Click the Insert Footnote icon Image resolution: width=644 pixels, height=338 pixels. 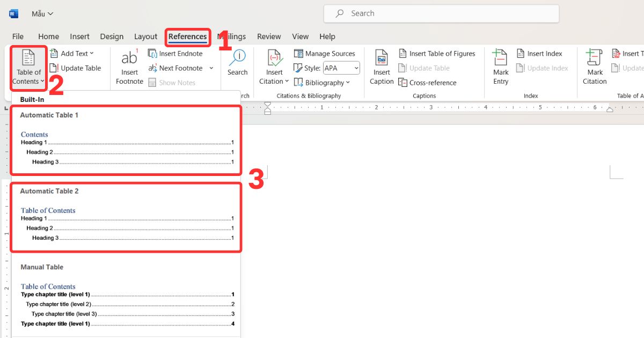tap(129, 58)
